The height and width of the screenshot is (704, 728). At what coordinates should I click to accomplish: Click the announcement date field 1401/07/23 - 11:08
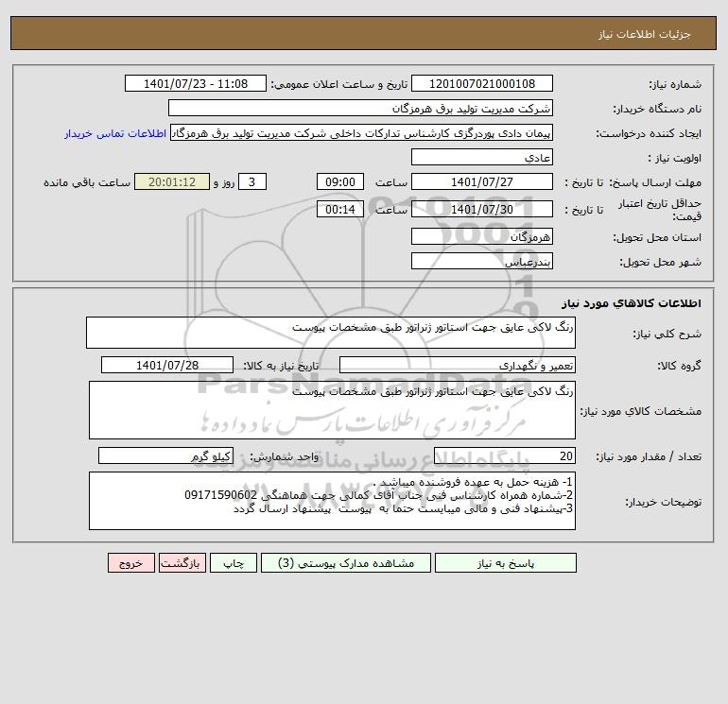[196, 83]
